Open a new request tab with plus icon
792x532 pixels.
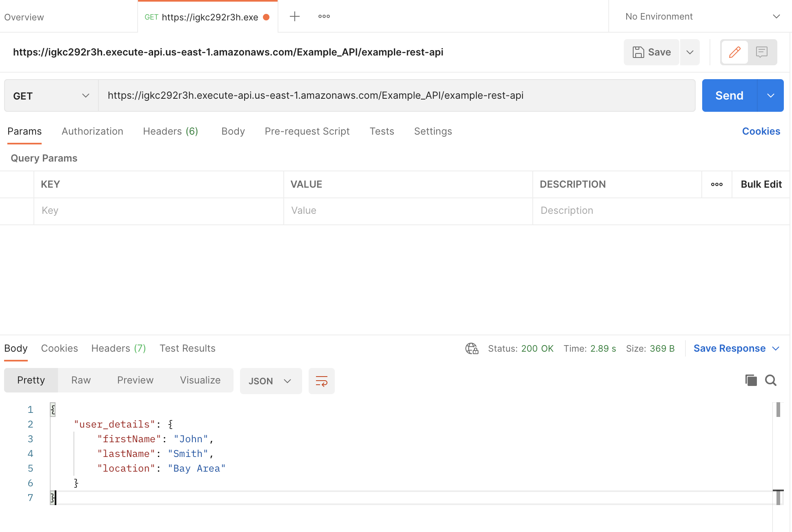(x=294, y=16)
